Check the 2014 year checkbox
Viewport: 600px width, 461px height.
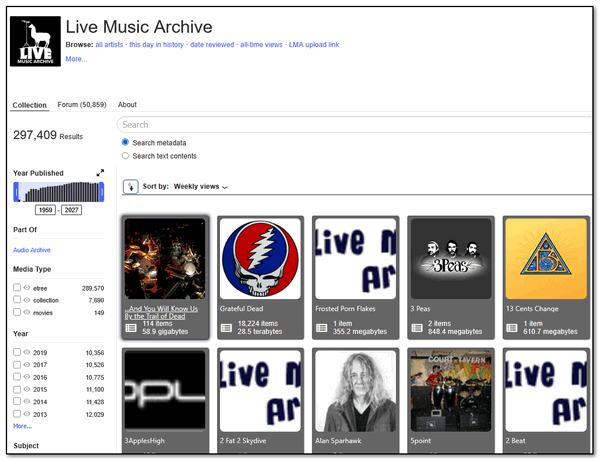pos(17,401)
